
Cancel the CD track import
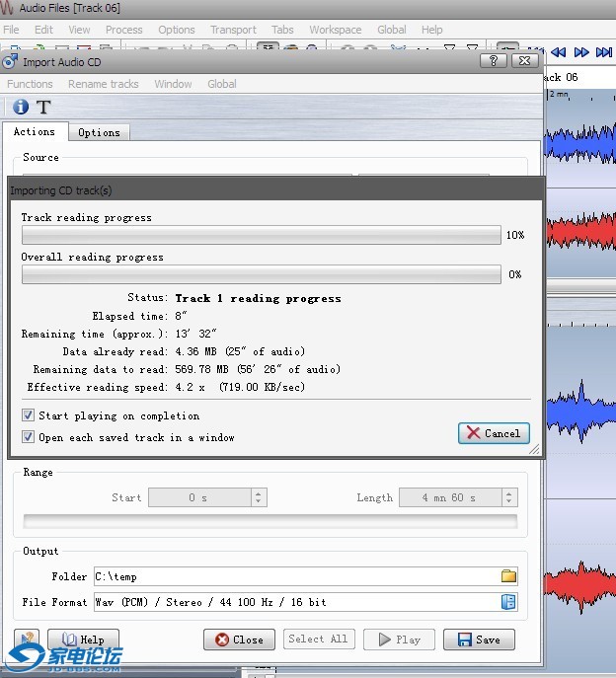click(x=494, y=433)
